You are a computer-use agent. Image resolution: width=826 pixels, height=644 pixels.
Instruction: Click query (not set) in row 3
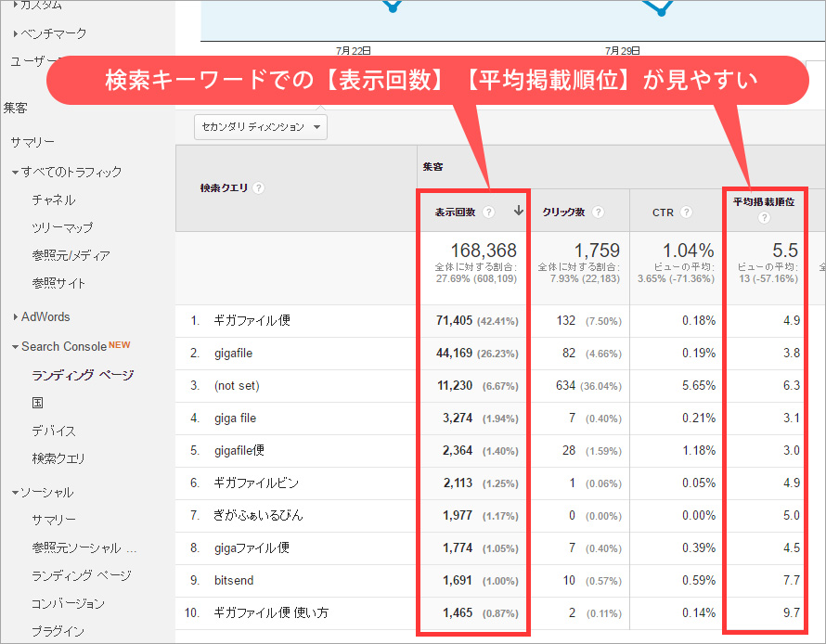pos(237,385)
